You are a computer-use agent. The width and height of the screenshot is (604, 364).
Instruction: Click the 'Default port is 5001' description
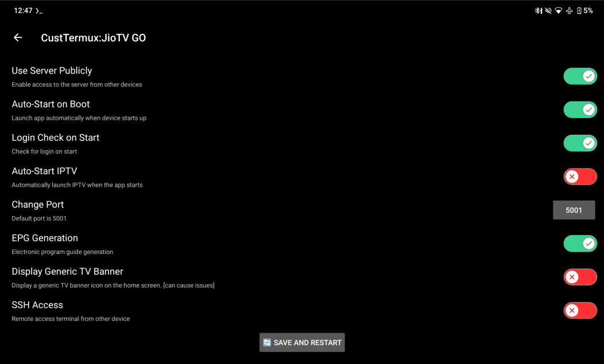click(x=39, y=218)
